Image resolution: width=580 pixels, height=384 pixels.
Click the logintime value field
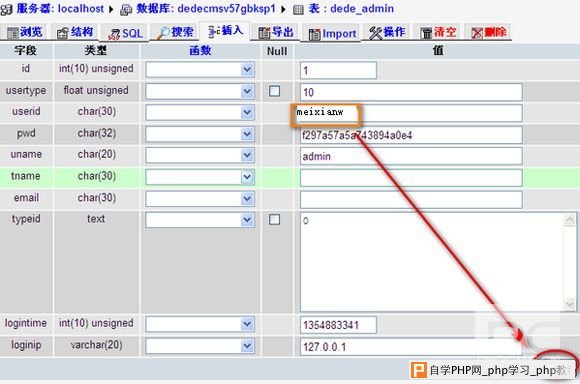(338, 325)
